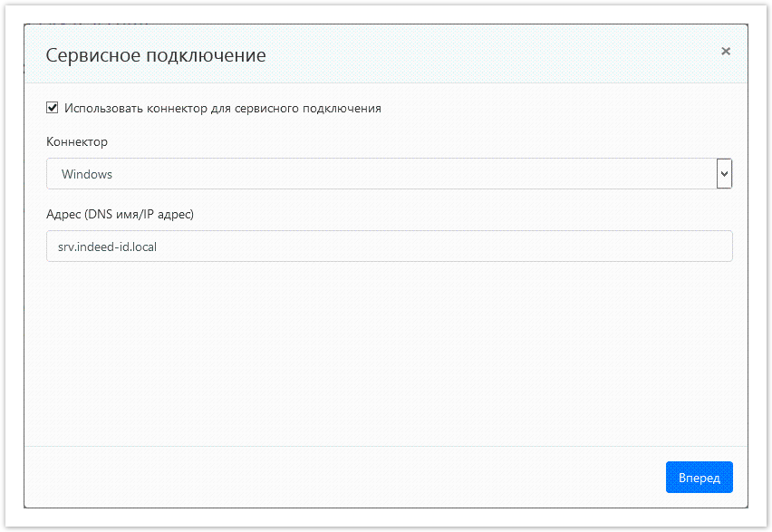Proceed to next step with Вперед
The height and width of the screenshot is (532, 772).
coord(699,477)
